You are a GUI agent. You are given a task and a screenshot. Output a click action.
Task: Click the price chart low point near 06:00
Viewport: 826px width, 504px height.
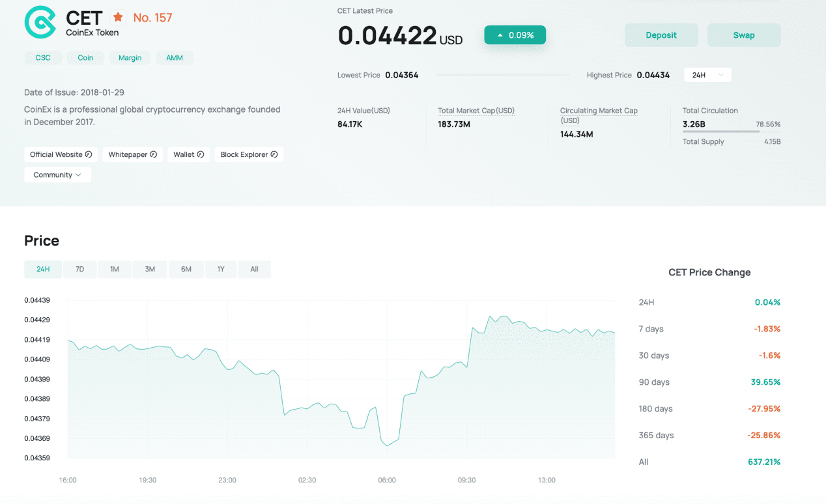pos(387,445)
